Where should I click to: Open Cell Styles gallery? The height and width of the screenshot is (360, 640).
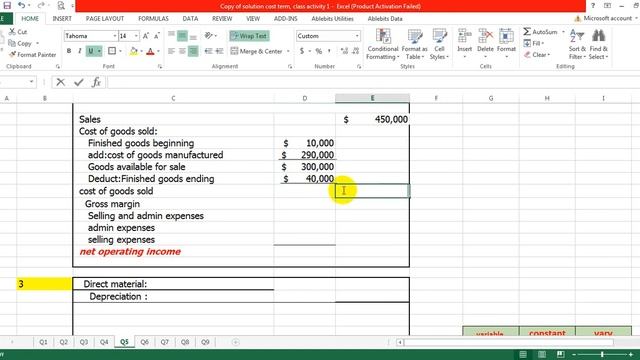(x=439, y=44)
